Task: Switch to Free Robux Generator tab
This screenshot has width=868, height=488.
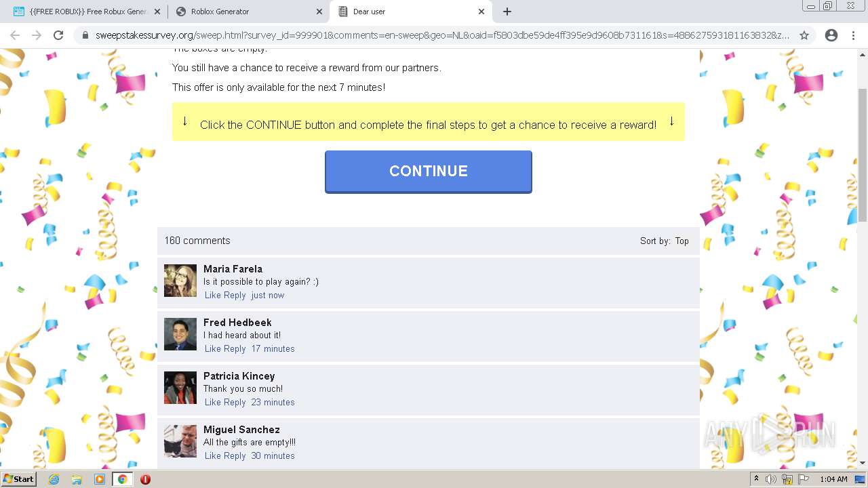Action: (x=86, y=12)
